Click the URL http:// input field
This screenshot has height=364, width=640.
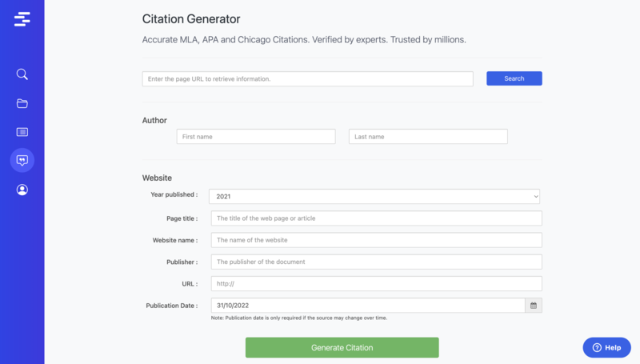(376, 284)
